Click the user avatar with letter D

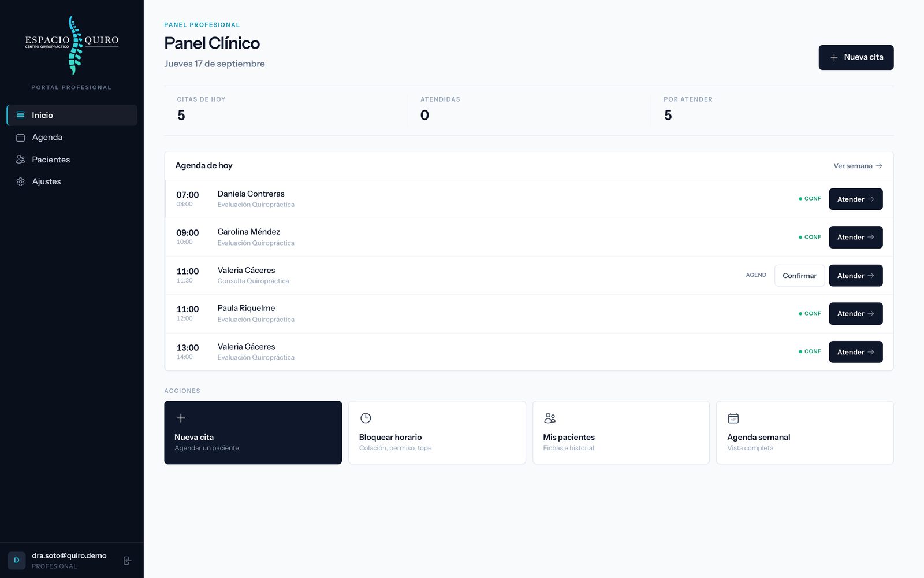pos(17,561)
